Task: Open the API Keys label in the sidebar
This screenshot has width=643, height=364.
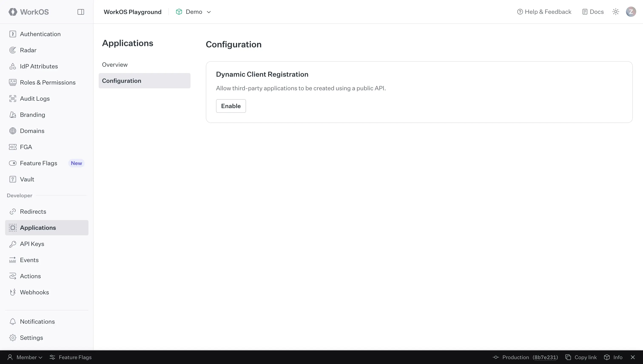Action: point(32,244)
